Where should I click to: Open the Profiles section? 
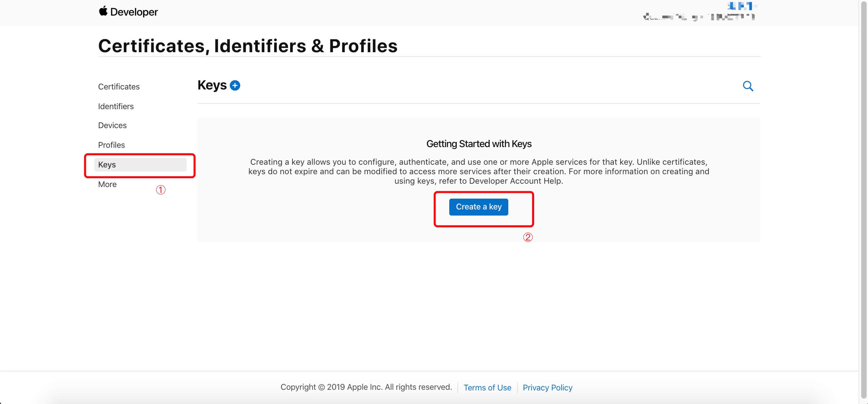coord(111,144)
